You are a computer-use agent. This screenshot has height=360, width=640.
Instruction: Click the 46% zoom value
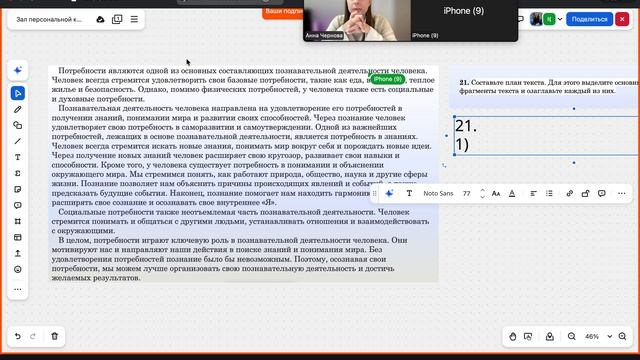(x=592, y=337)
